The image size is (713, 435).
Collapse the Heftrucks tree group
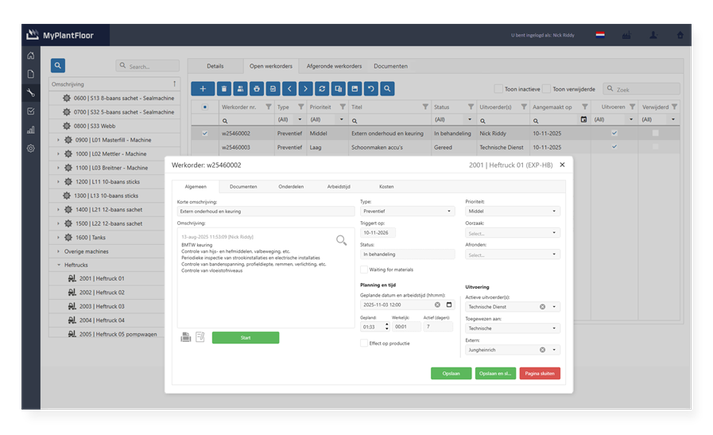tap(59, 265)
